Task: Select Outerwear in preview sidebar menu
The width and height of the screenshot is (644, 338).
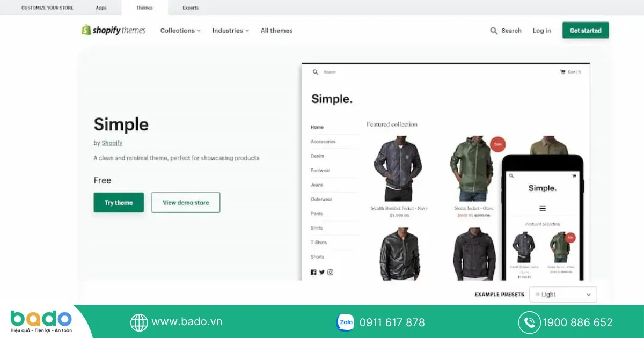Action: [321, 200]
